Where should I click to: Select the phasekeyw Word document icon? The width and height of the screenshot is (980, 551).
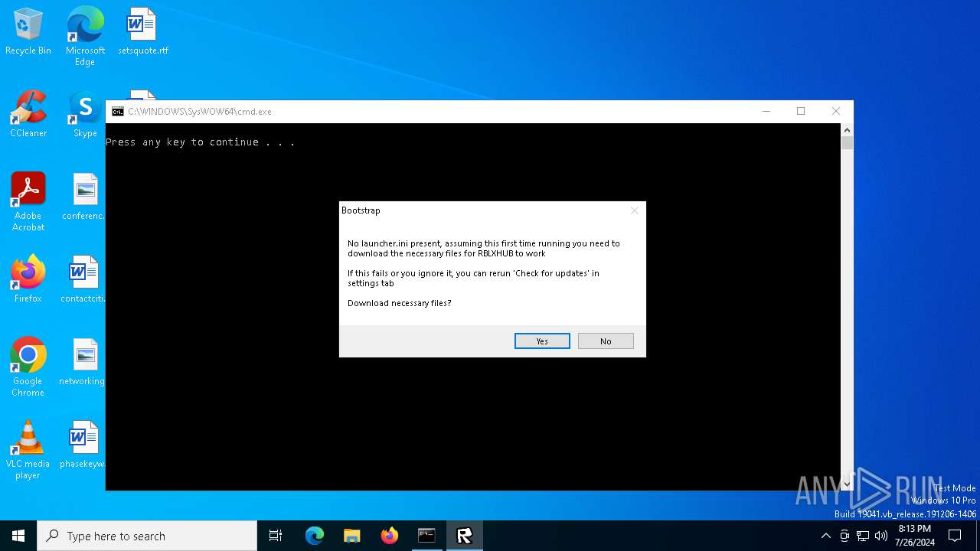(x=83, y=445)
